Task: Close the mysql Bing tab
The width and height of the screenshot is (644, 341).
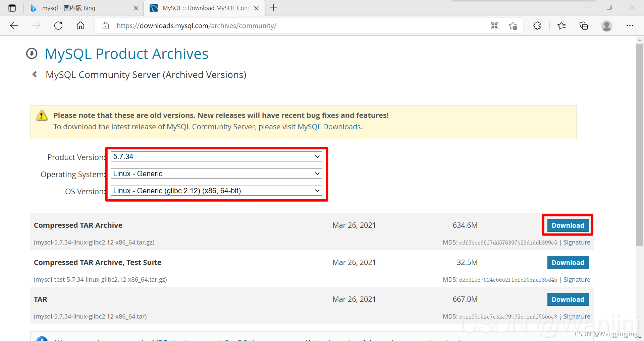Action: (136, 8)
